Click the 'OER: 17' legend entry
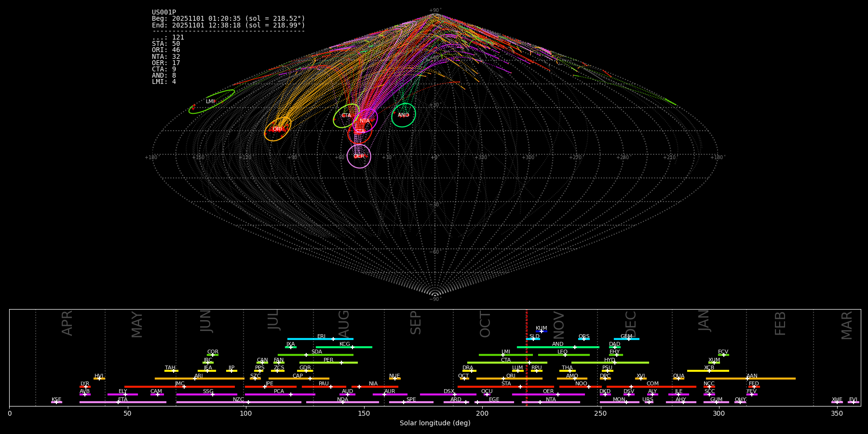The image size is (868, 434). (166, 63)
